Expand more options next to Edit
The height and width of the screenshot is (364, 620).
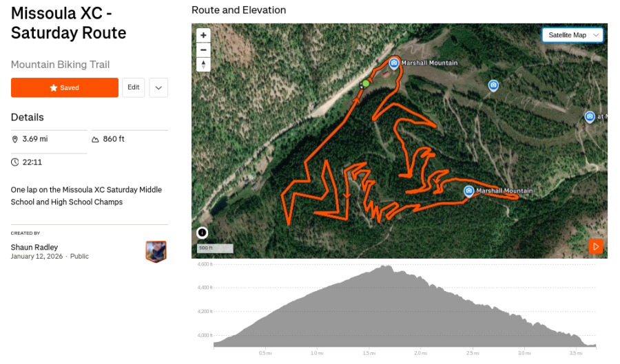pos(158,87)
